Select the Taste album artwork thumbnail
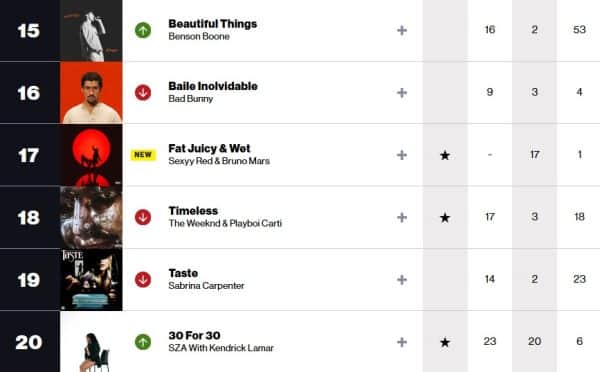Screen dimensions: 600x372 (91, 280)
